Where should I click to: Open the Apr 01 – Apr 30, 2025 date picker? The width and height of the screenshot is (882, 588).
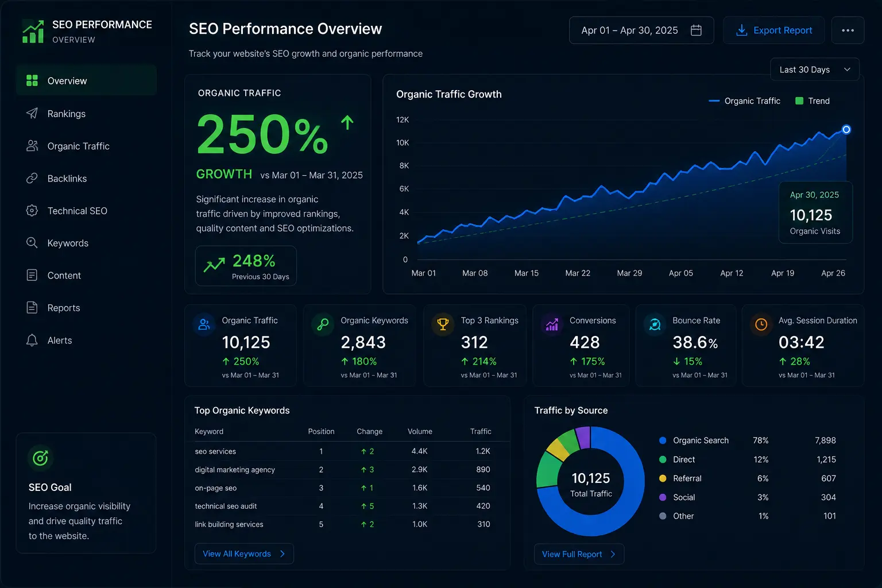641,30
